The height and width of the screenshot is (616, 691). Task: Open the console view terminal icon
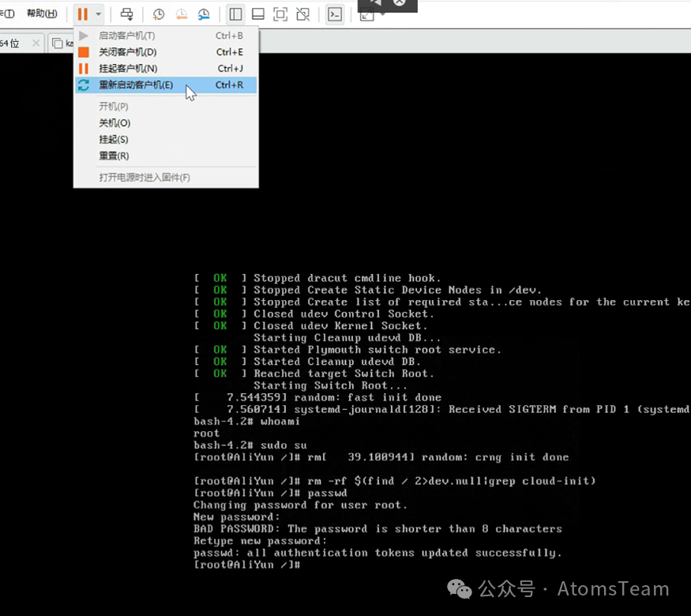(x=335, y=14)
